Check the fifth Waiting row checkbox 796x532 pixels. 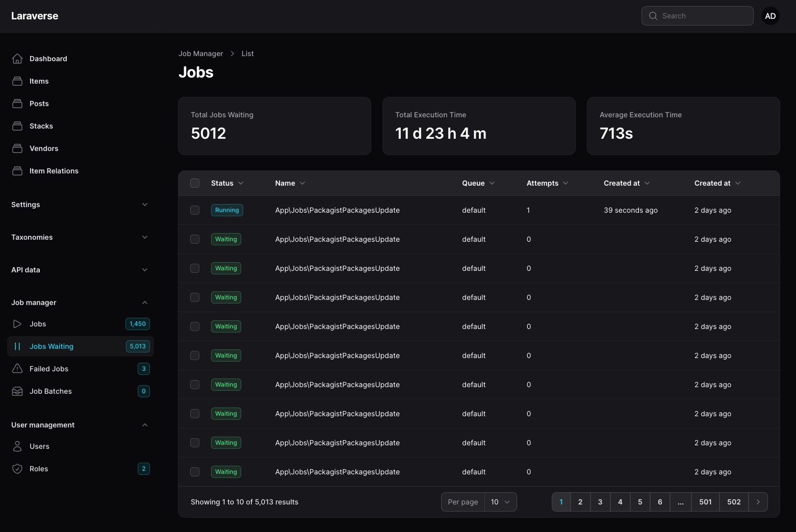click(195, 356)
